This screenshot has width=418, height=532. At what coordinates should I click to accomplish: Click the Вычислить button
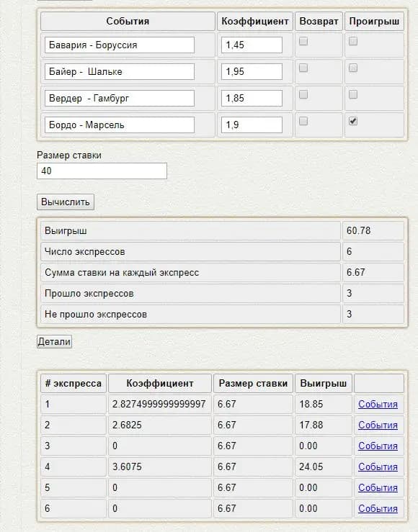coord(66,202)
